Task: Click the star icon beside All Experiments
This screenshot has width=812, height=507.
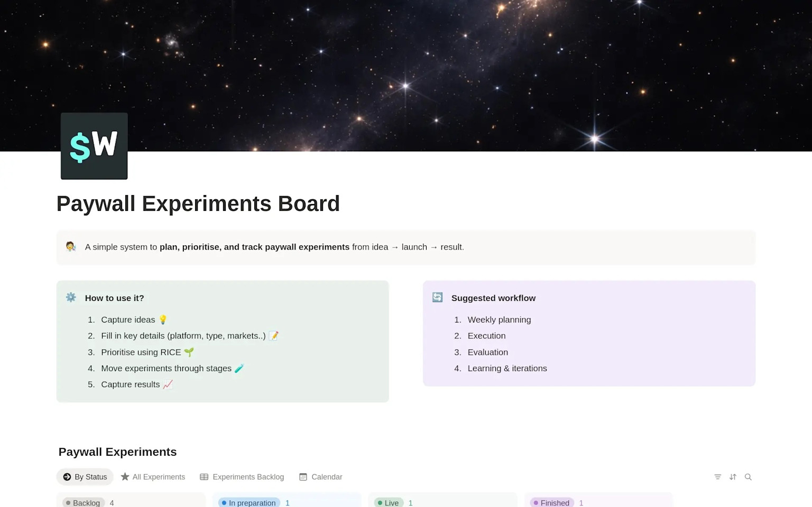Action: point(125,476)
